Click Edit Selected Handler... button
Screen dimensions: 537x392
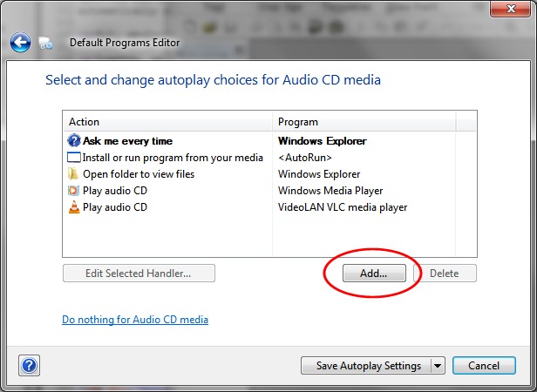click(139, 274)
